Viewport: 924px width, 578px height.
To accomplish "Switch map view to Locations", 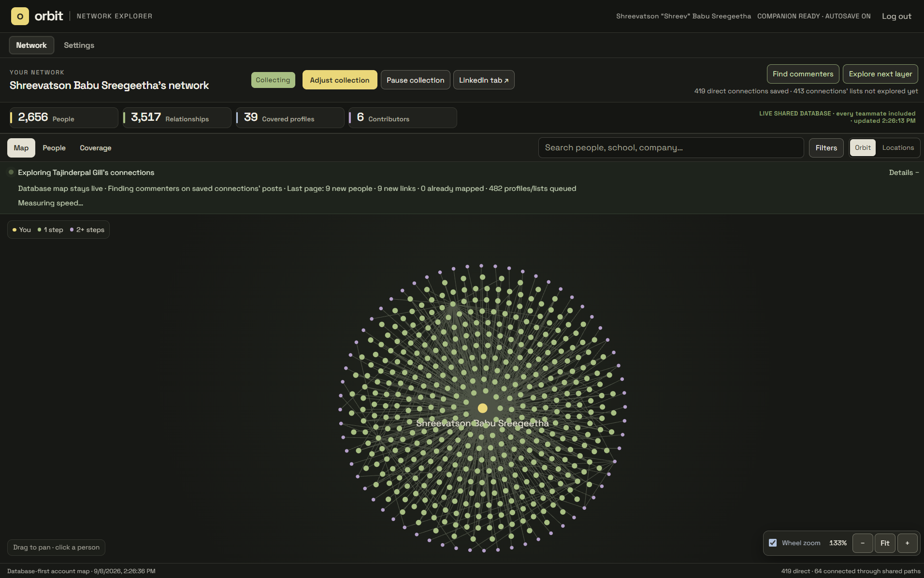I will 898,148.
